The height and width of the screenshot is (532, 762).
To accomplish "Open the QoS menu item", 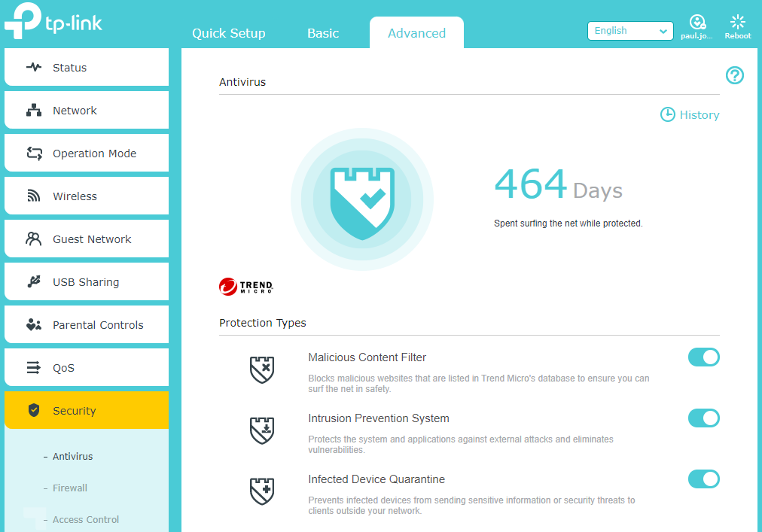I will point(87,367).
